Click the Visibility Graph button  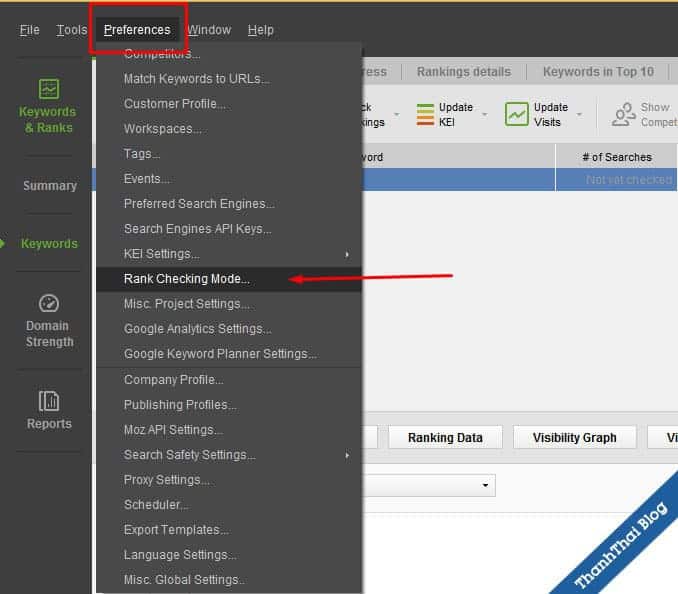click(574, 437)
